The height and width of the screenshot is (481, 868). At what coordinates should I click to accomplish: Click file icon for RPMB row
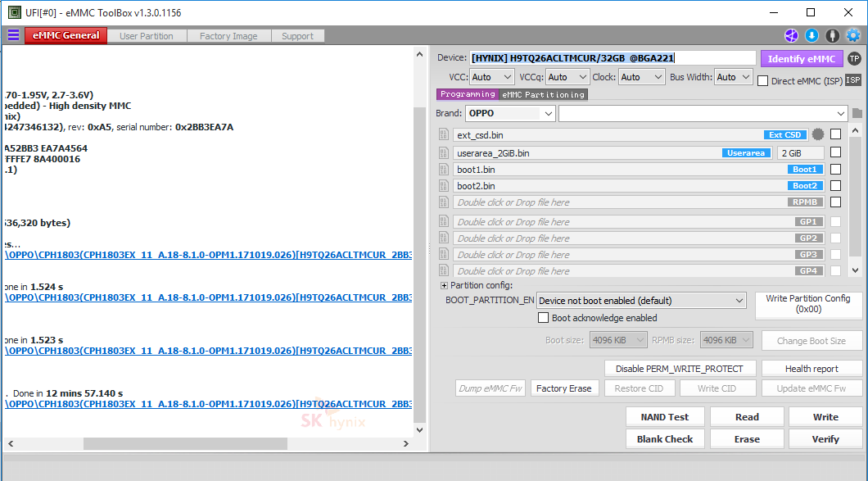[443, 202]
